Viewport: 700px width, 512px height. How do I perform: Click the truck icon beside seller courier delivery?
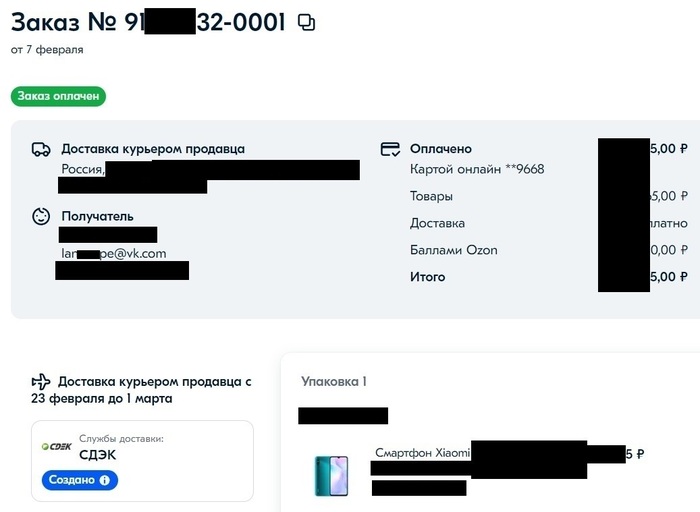(x=41, y=150)
